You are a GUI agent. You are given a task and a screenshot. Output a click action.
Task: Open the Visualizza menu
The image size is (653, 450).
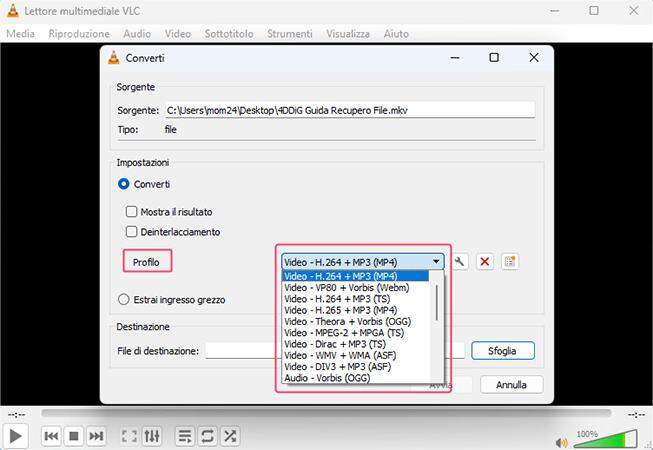click(348, 34)
